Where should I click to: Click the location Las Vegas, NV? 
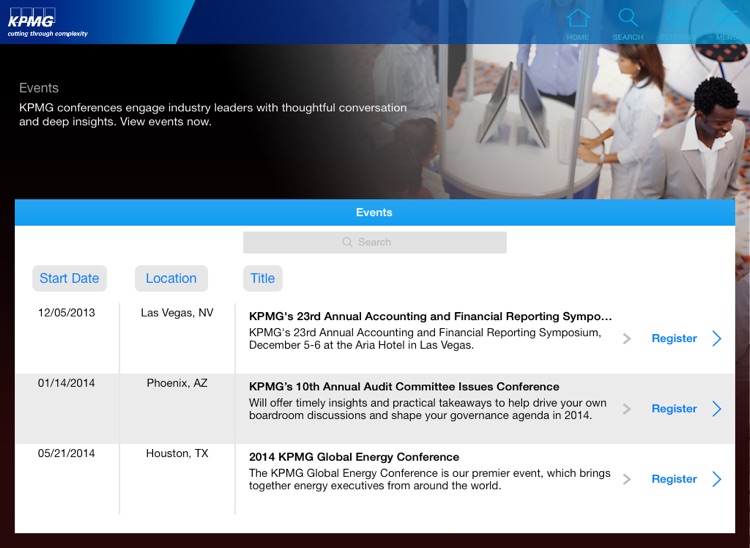click(177, 313)
